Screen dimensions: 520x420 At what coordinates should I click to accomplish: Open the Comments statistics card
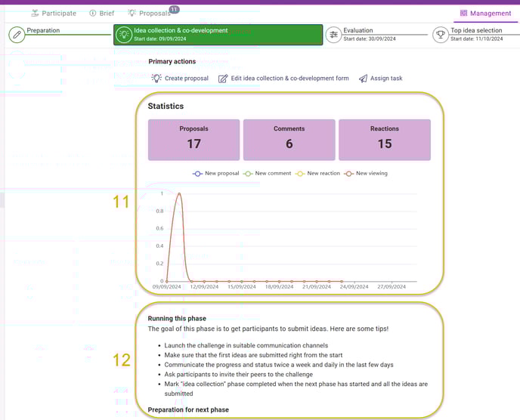click(x=289, y=140)
